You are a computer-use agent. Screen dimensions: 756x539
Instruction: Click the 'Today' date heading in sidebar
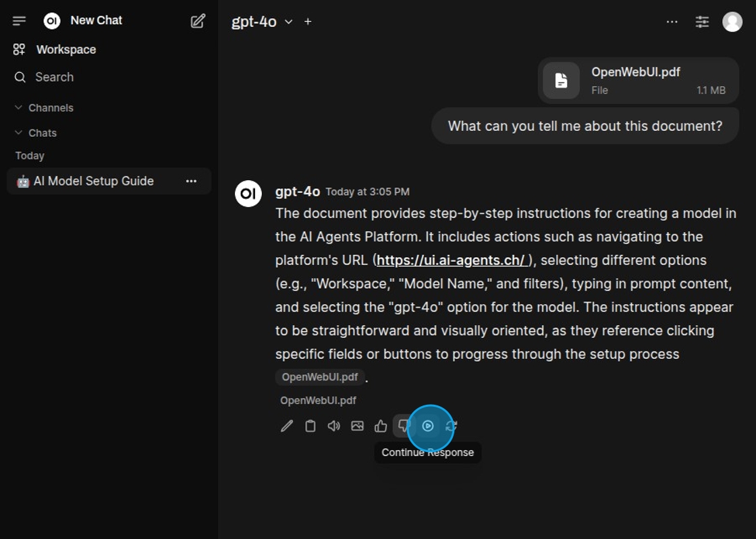click(x=30, y=156)
